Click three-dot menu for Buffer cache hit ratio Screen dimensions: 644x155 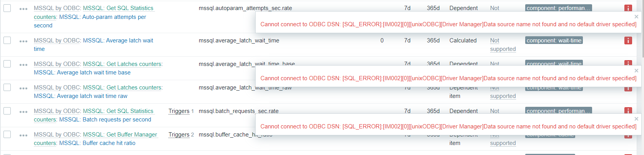click(23, 135)
